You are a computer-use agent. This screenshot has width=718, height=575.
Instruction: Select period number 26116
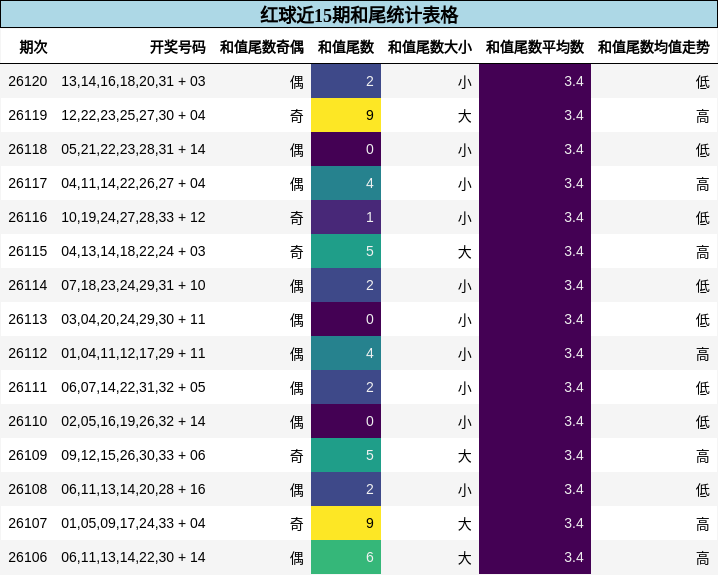(27, 217)
